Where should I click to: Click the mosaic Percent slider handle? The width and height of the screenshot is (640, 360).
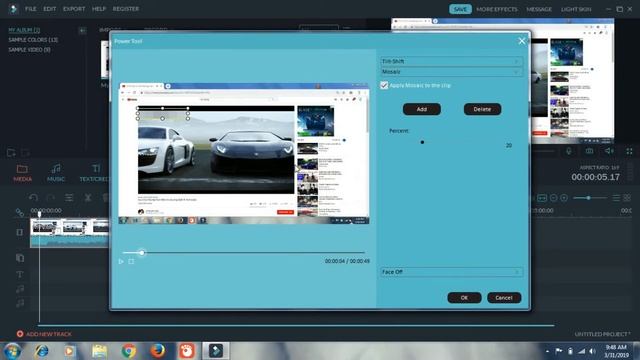[x=422, y=142]
